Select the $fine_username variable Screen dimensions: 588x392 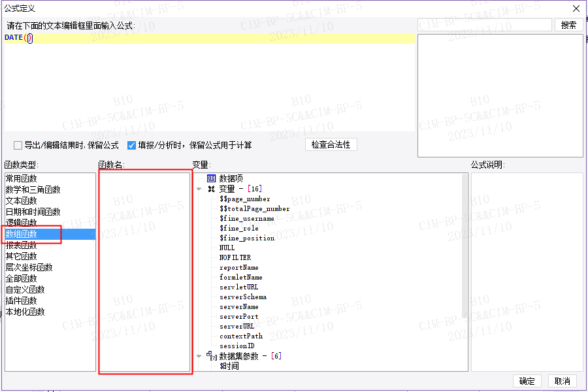[x=247, y=218]
